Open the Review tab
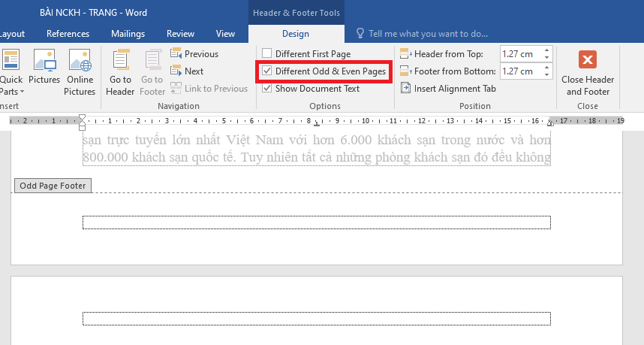The image size is (644, 345). (x=180, y=34)
